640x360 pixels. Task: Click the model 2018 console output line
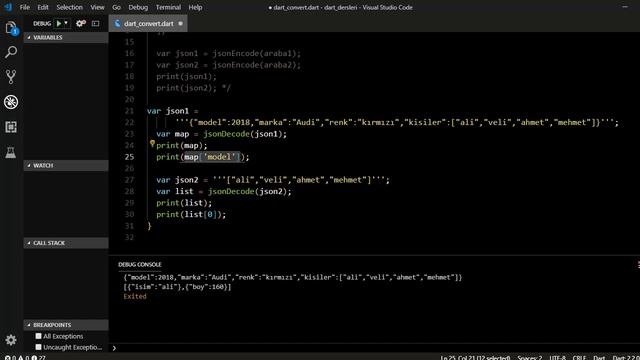click(x=293, y=277)
